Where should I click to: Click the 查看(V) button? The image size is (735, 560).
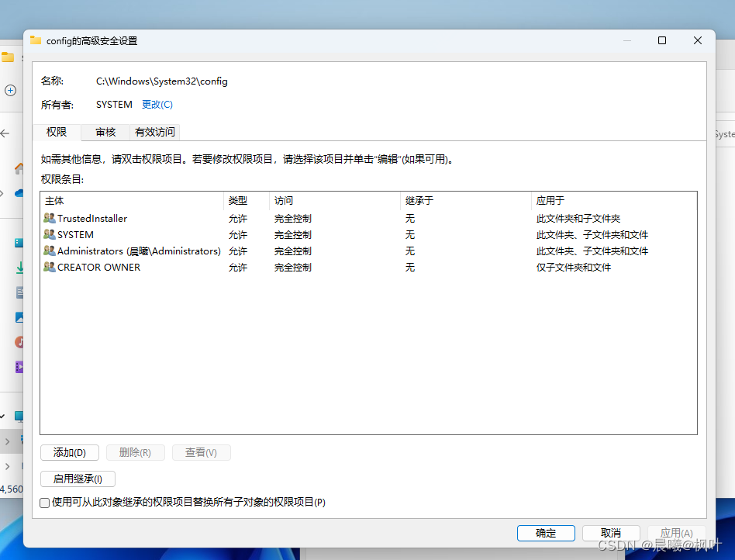click(201, 453)
